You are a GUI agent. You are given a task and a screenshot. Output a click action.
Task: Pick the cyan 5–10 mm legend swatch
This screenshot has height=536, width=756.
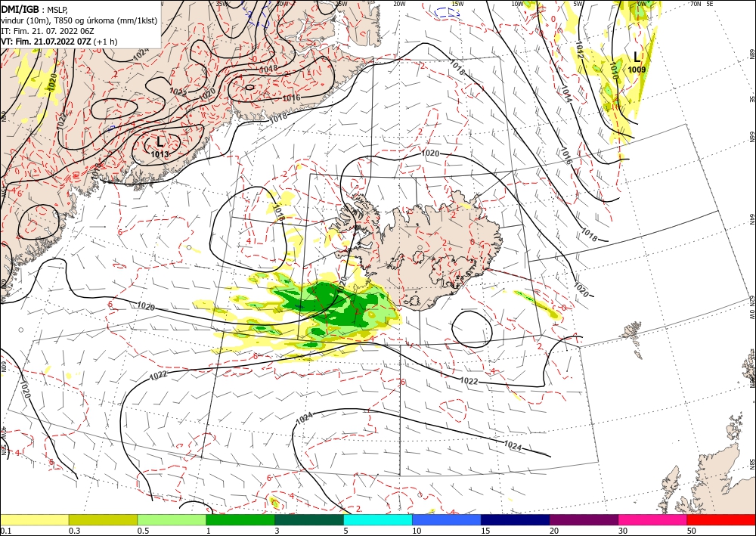coord(378,519)
